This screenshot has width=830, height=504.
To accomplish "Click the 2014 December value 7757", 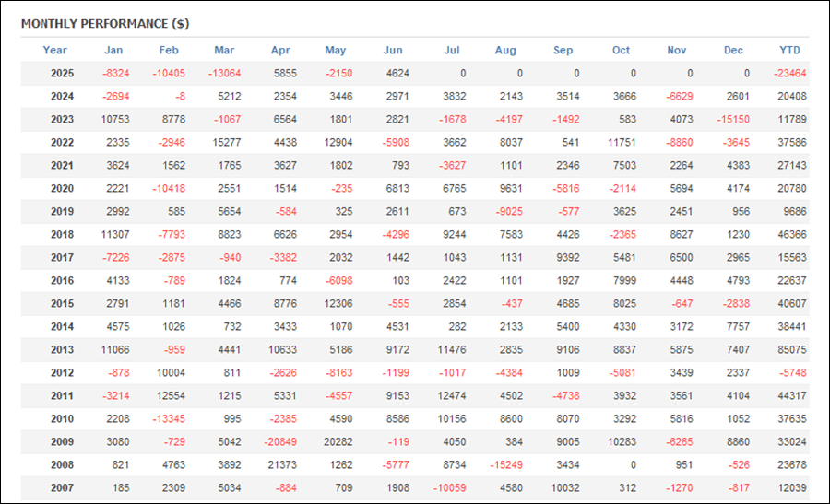I will click(x=739, y=327).
